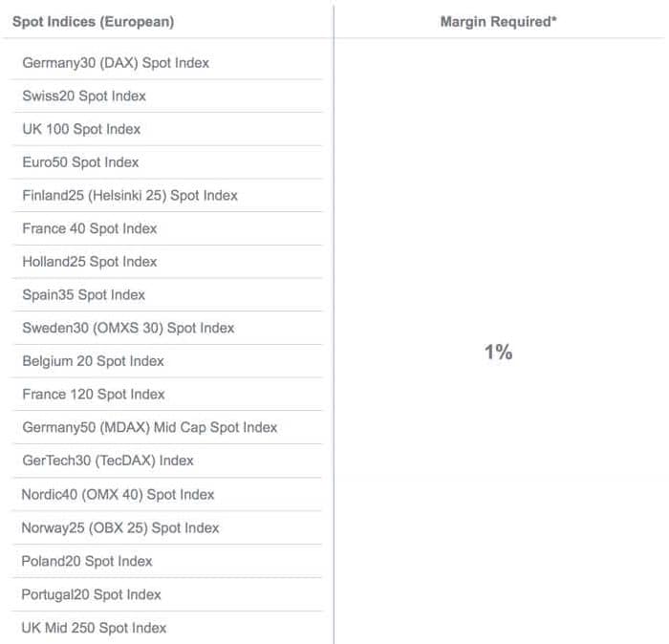Screen dimensions: 669x644
Task: Pick the Holland25 Spot Index row
Action: click(90, 262)
